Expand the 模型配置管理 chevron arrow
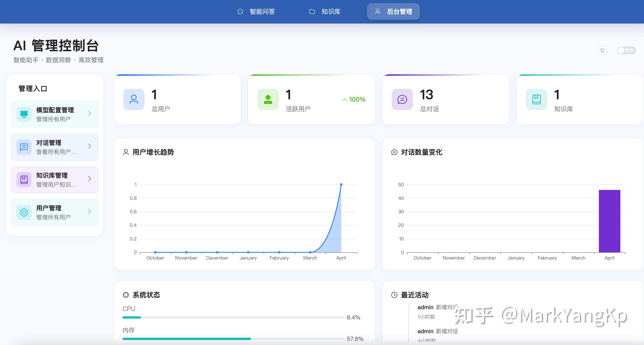644x345 pixels. (90, 113)
